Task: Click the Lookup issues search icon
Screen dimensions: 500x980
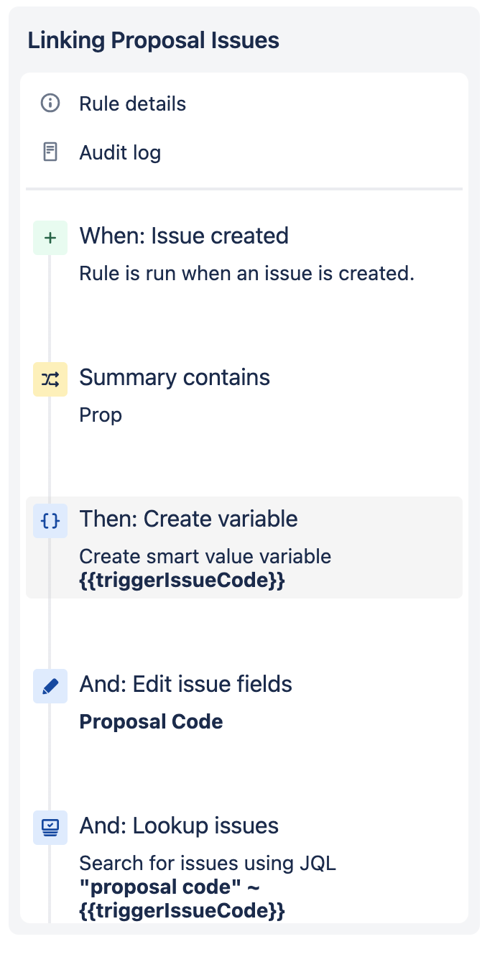Action: (x=50, y=828)
